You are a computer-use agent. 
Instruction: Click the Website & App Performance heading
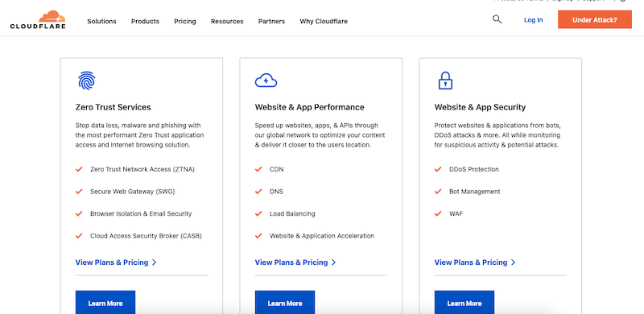[310, 107]
